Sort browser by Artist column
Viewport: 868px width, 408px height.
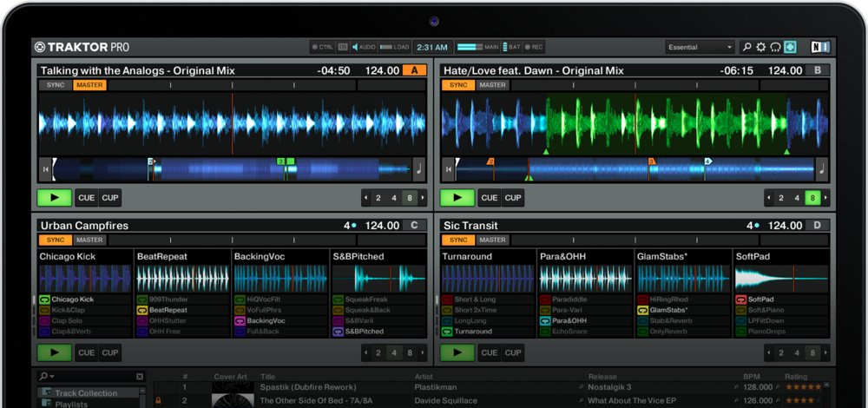pos(424,377)
